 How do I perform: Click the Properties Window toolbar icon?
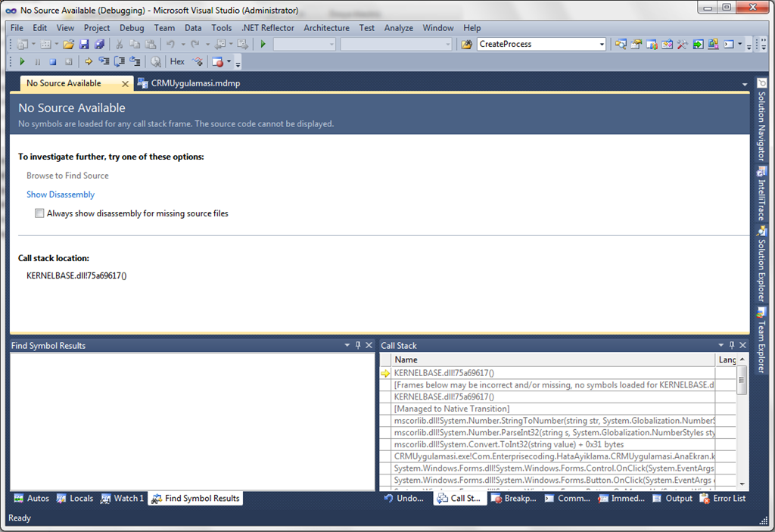click(x=636, y=45)
